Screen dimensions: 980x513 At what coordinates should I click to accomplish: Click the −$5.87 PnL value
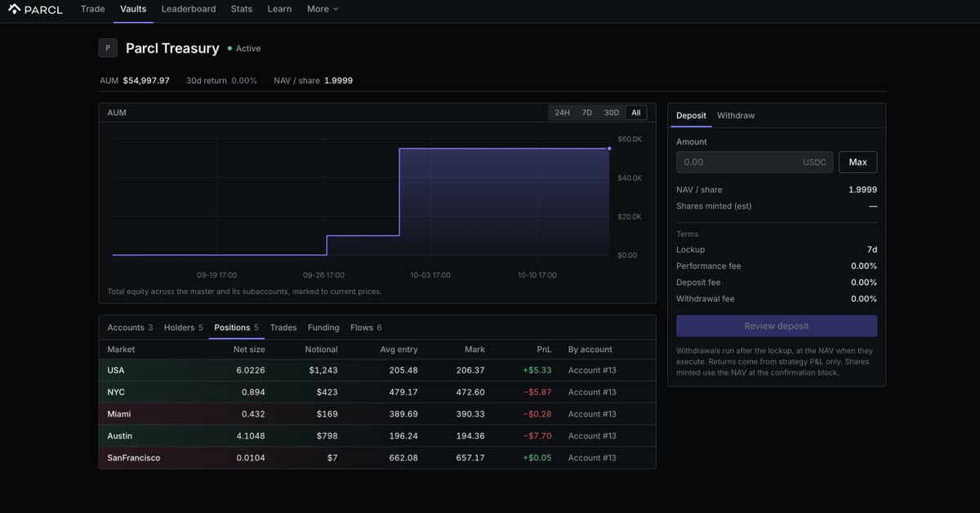tap(537, 392)
